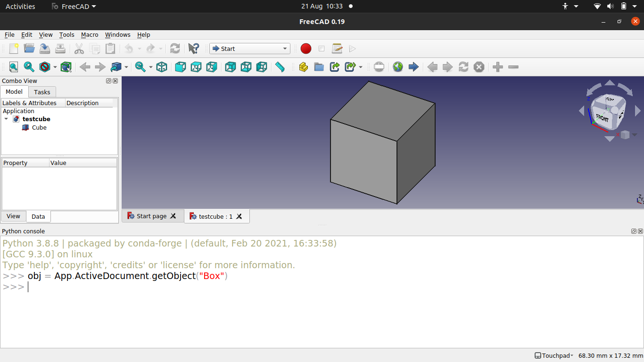This screenshot has width=644, height=362.
Task: Rotate view up with navigation cube arrow
Action: click(610, 83)
